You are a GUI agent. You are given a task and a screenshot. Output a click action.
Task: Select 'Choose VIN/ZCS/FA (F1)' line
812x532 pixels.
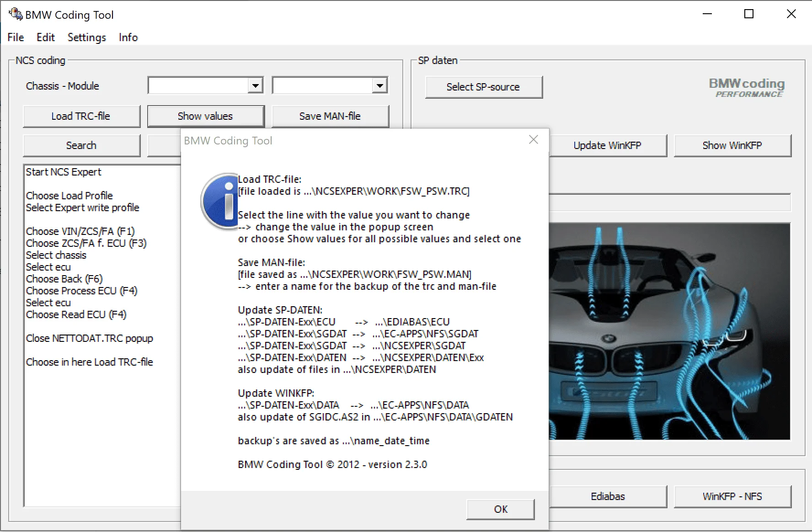pyautogui.click(x=80, y=231)
